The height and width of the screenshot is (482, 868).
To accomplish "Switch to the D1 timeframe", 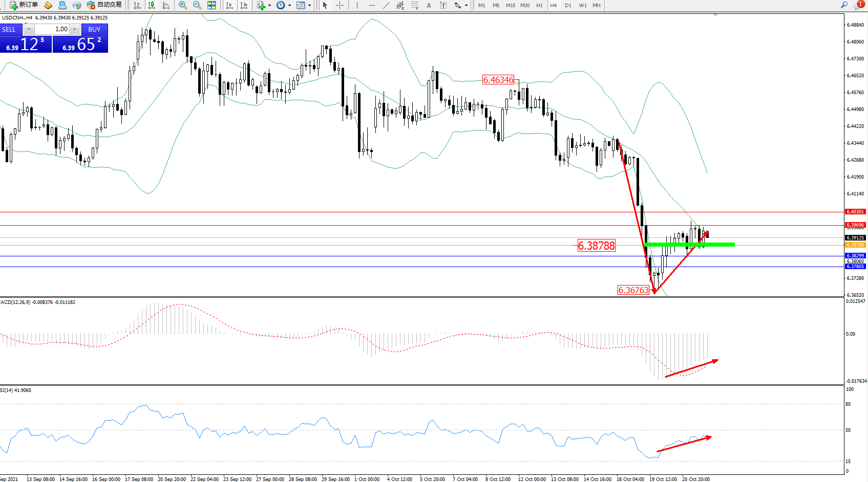I will point(568,5).
